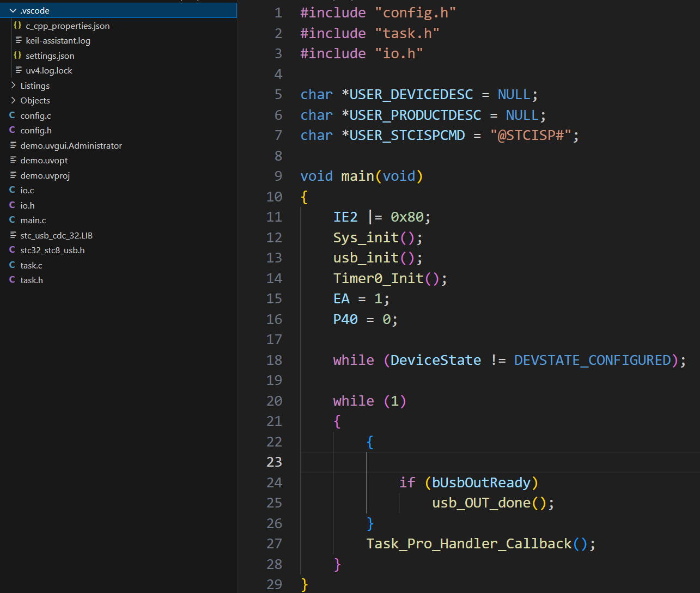Click the "config.h" include string
This screenshot has width=700, height=593.
tap(416, 13)
